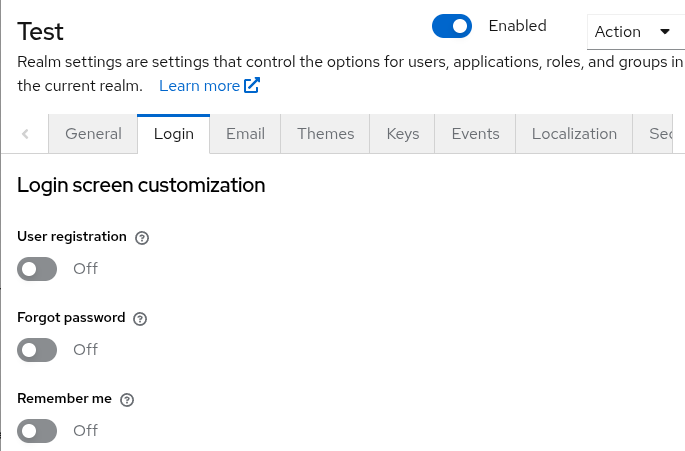Viewport: 685px width, 451px height.
Task: Enable the Remember me switch
Action: pos(38,431)
